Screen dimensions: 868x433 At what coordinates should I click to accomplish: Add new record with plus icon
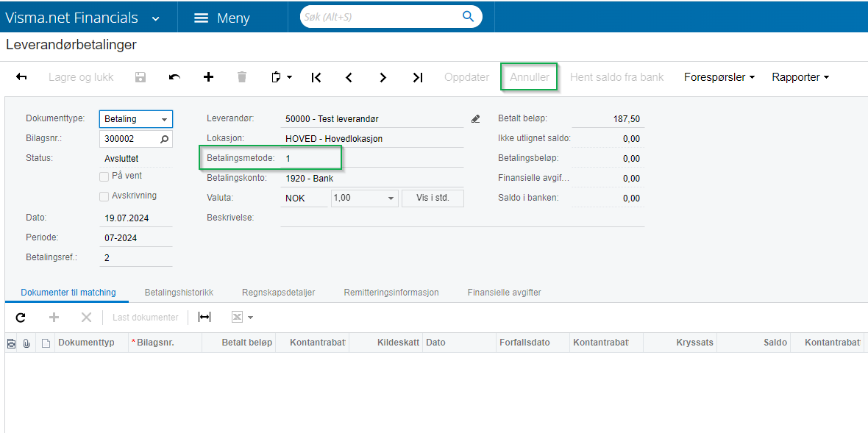(x=208, y=77)
